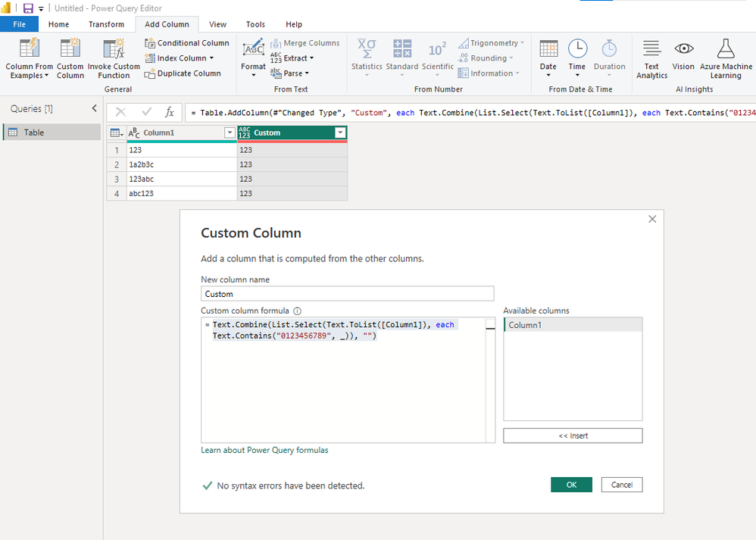This screenshot has height=540, width=756.
Task: Open Quick Access Toolbar customize dropdown
Action: (x=41, y=8)
